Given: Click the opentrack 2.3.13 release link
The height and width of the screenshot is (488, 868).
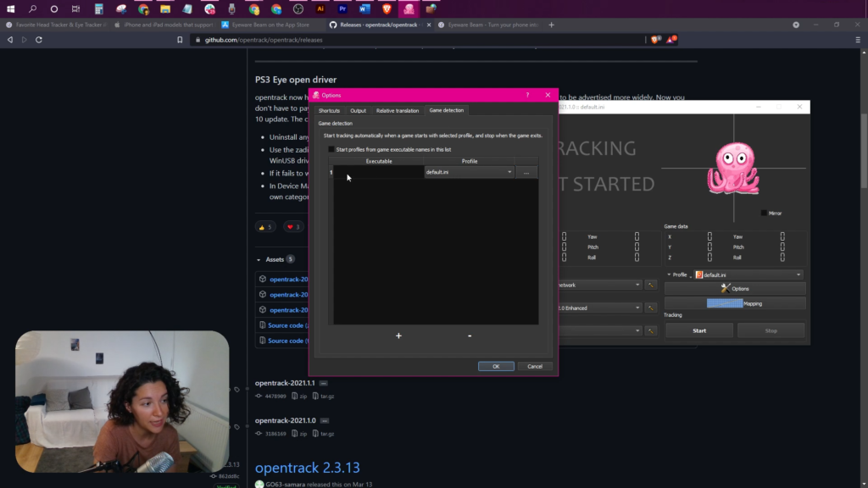Looking at the screenshot, I should point(307,468).
